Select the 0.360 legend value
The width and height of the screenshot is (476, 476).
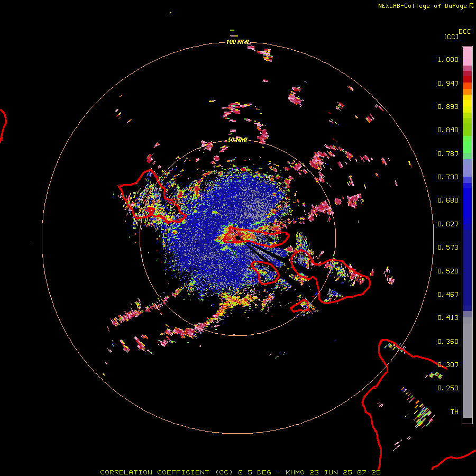click(448, 342)
